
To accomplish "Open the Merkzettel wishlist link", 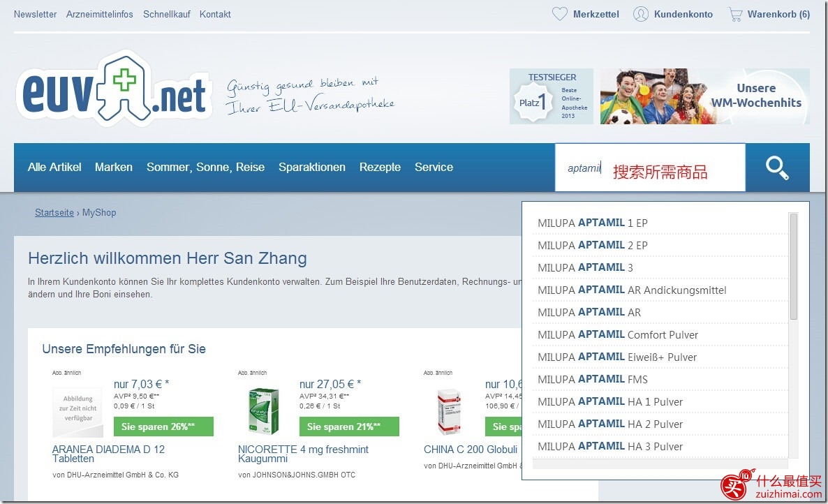I will click(596, 14).
